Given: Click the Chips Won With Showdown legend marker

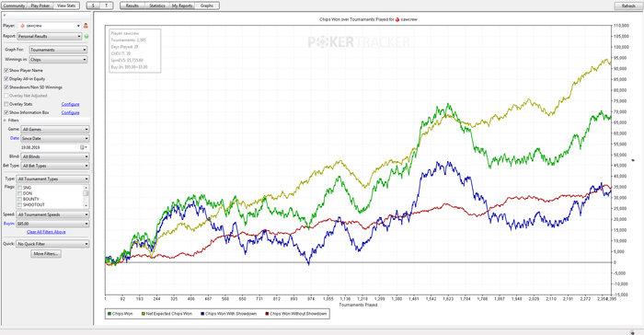Looking at the screenshot, I should 202,314.
